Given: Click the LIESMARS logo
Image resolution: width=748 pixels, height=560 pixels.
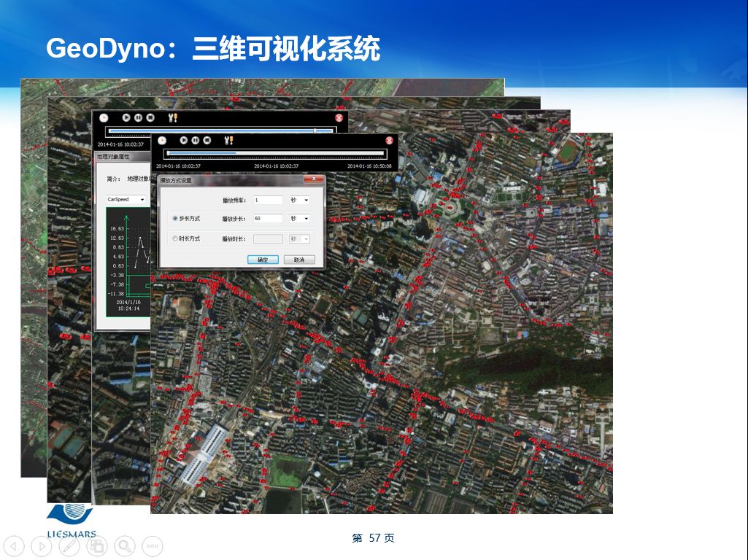Looking at the screenshot, I should (x=71, y=521).
